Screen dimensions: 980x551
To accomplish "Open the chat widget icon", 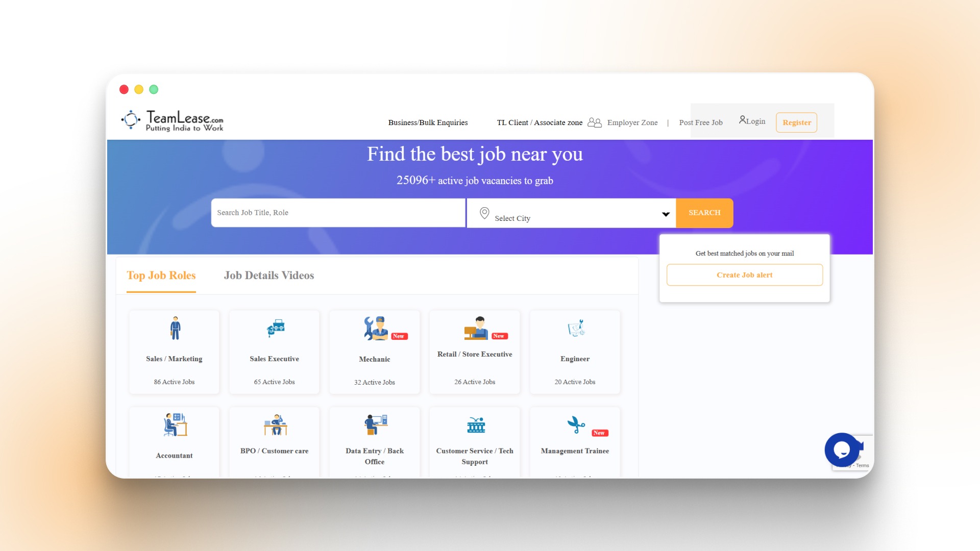I will [842, 450].
